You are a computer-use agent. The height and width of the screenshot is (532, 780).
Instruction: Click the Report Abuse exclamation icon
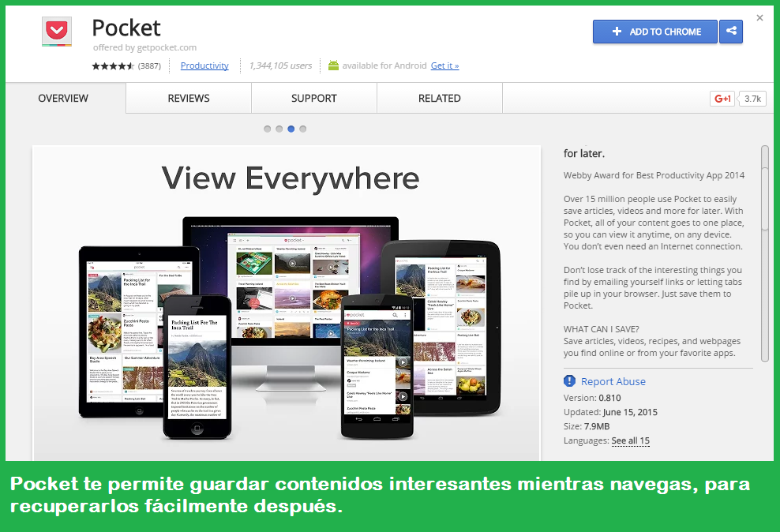coord(570,381)
